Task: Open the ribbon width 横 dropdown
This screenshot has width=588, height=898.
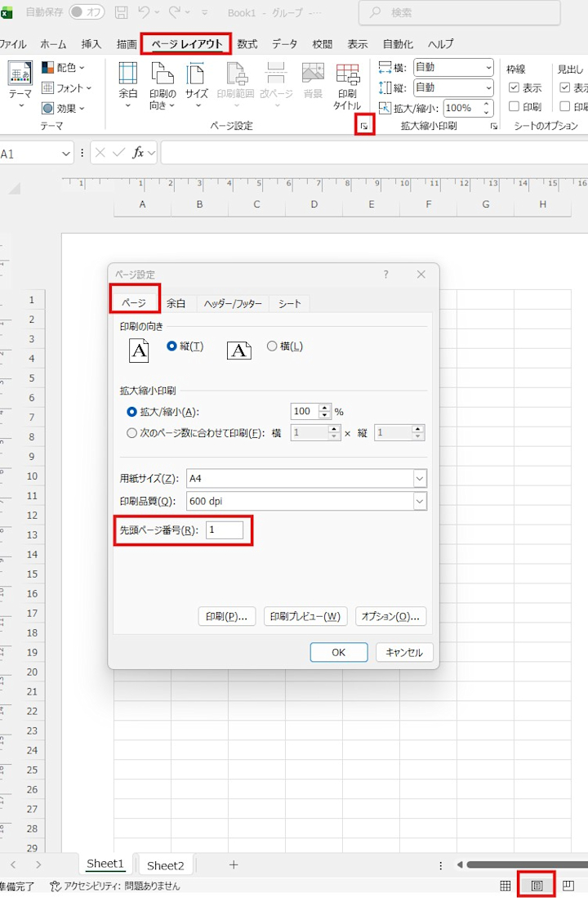Action: click(x=488, y=68)
